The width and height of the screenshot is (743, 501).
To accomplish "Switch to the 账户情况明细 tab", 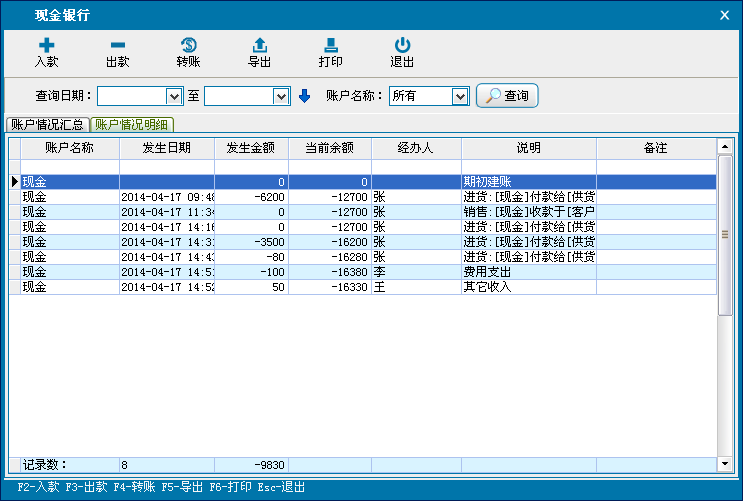I will [132, 125].
